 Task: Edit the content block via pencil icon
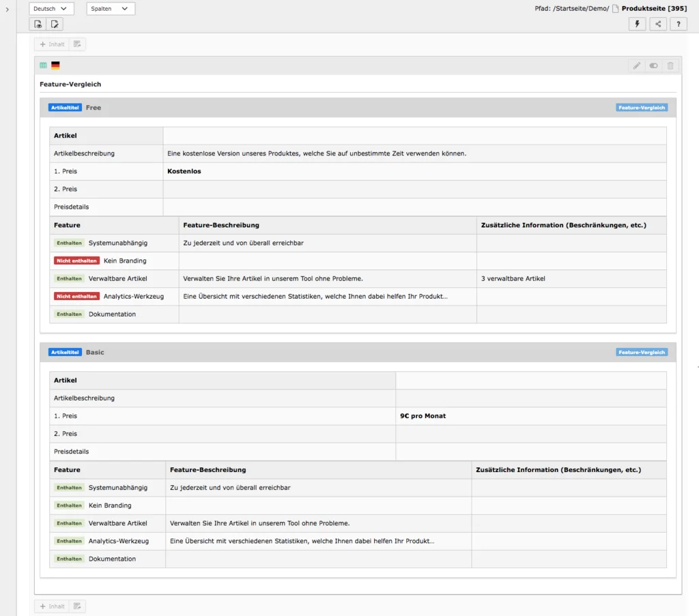636,65
